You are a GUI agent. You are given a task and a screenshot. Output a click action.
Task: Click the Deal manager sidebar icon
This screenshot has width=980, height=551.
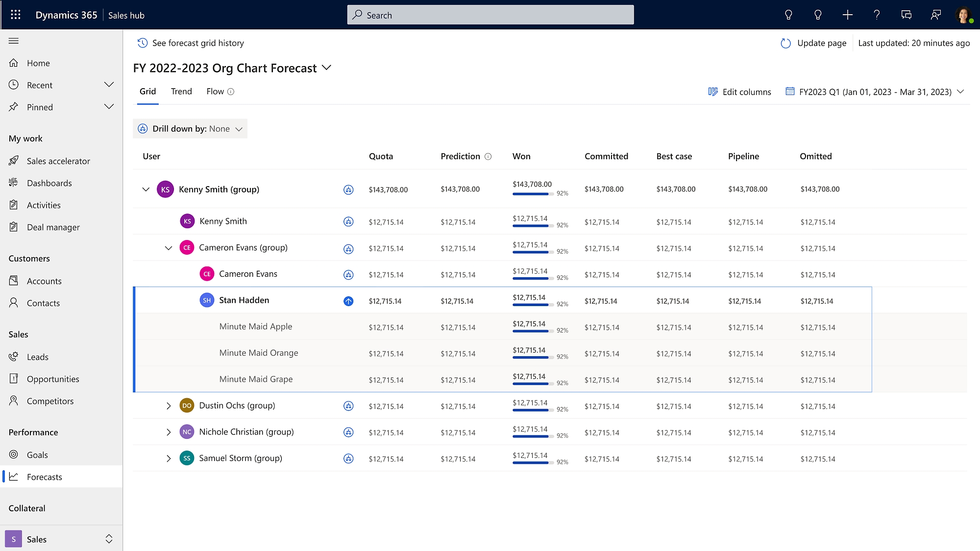coord(13,227)
